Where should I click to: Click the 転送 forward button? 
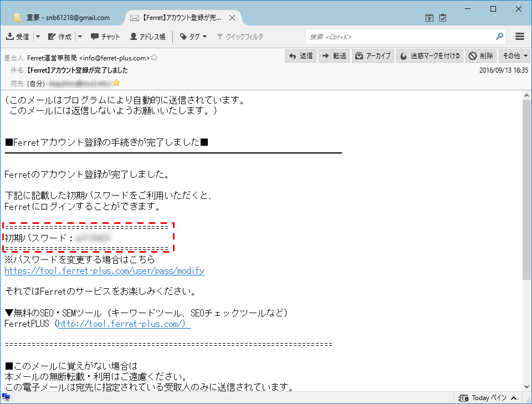click(334, 56)
